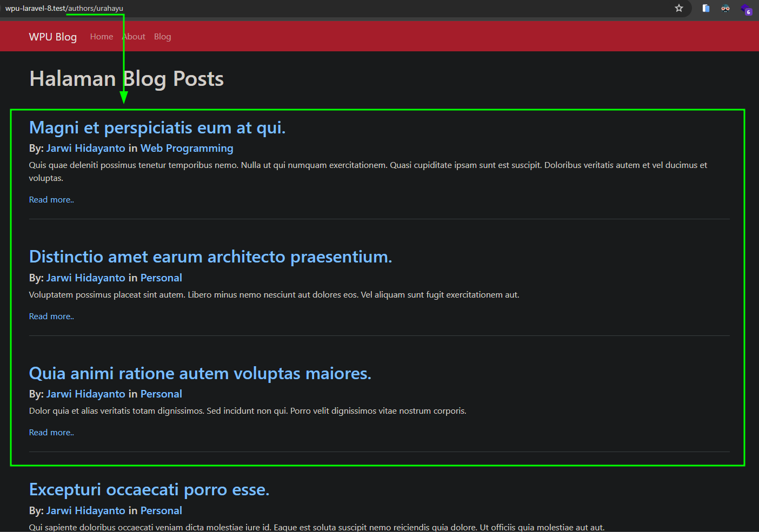Click the purple layered extension with badge 6

click(x=746, y=9)
